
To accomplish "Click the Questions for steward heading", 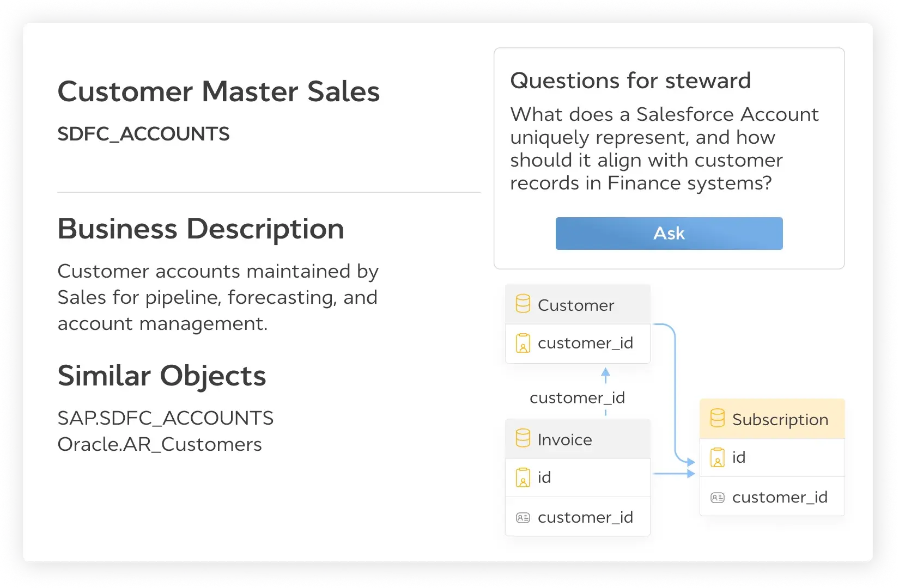I will [630, 81].
